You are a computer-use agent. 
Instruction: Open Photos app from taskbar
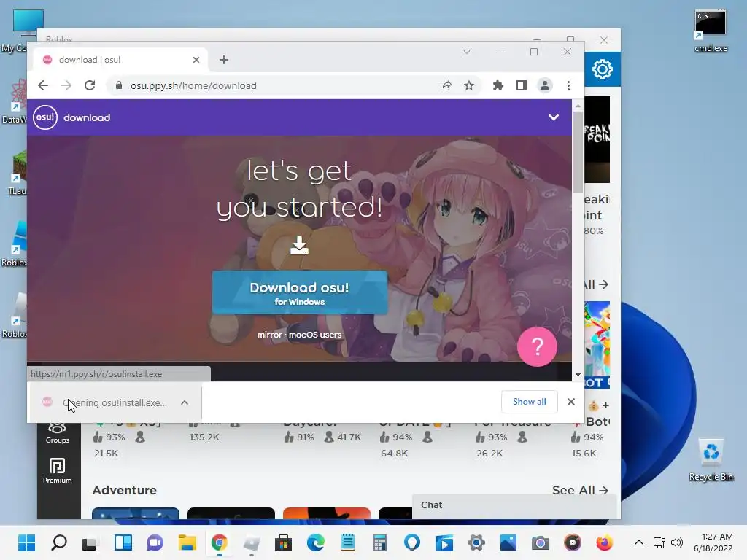508,542
